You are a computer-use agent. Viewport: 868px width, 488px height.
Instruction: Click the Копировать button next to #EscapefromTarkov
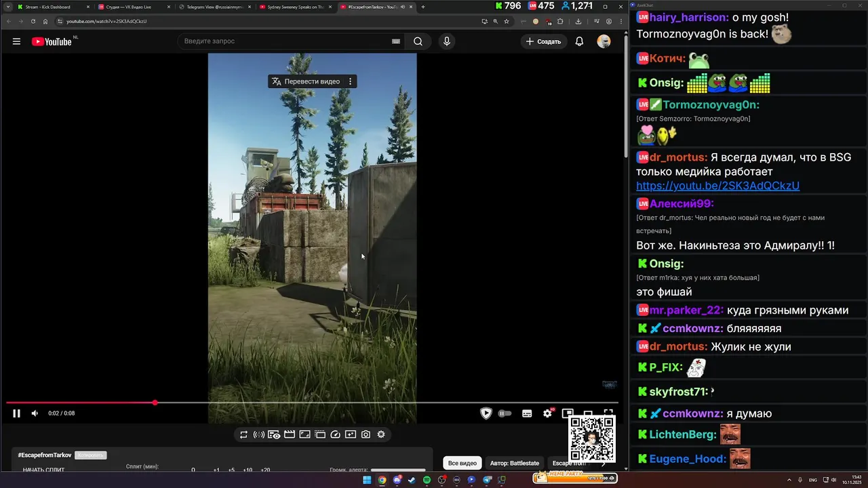(x=91, y=455)
